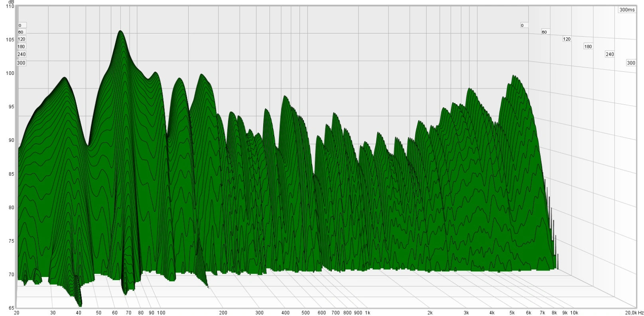Click the 300ms time range label
Image resolution: width=644 pixels, height=316 pixels.
[x=627, y=10]
